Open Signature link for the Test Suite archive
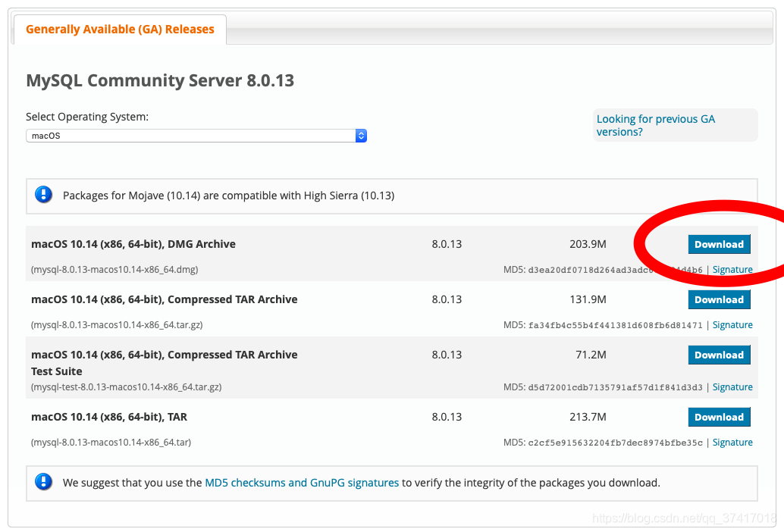Viewport: 784px width, 532px height. (732, 387)
